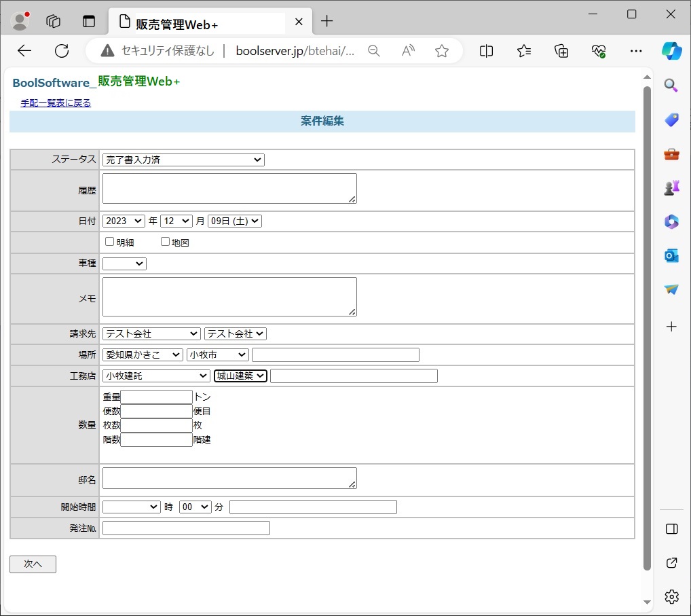The height and width of the screenshot is (616, 691).
Task: Click the 開始時間 note text field
Action: (314, 507)
